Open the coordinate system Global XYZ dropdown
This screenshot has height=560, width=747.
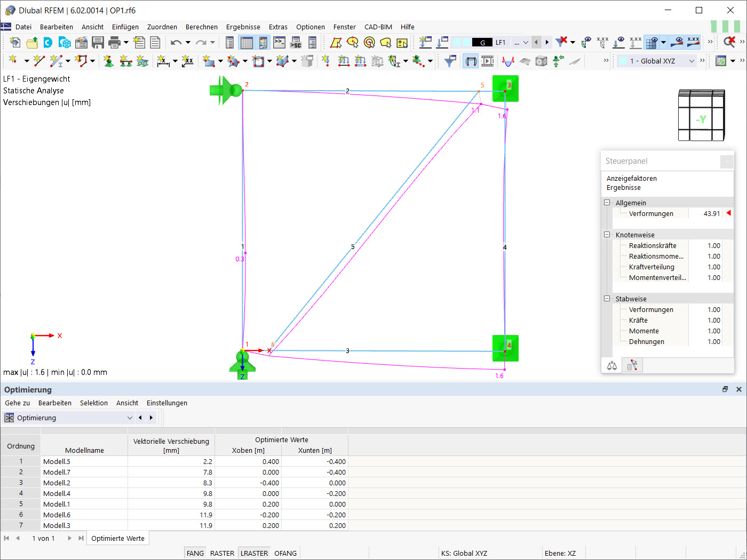click(x=692, y=61)
